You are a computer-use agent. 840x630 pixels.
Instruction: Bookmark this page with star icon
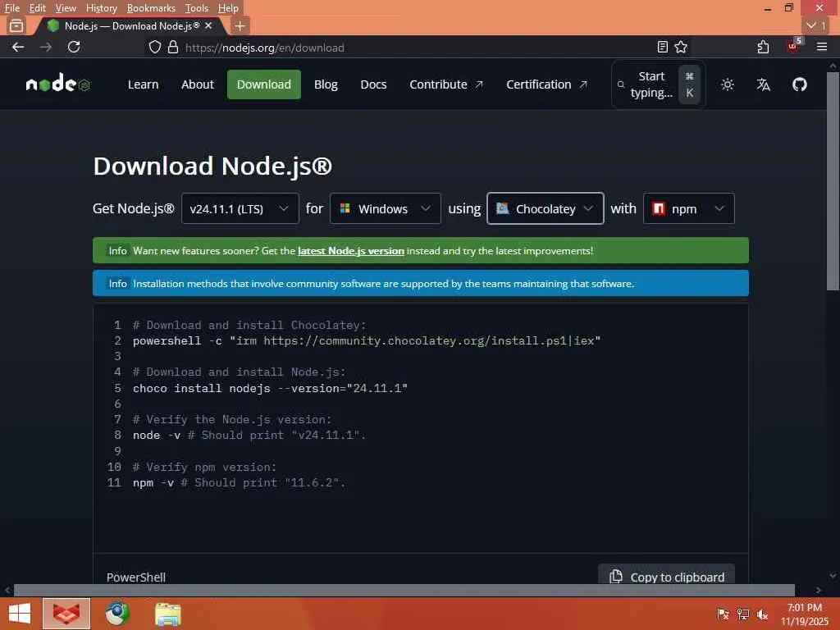[x=681, y=47]
